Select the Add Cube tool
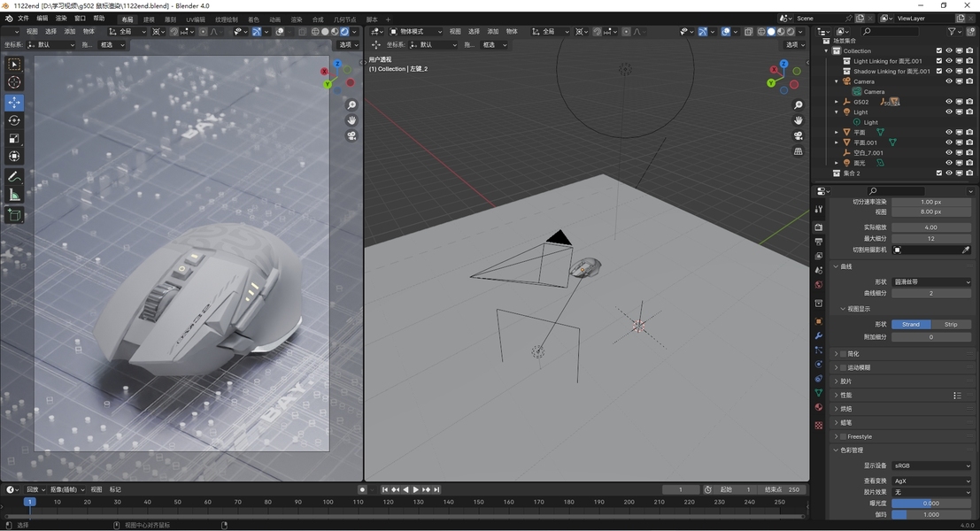This screenshot has width=980, height=531. pyautogui.click(x=14, y=216)
